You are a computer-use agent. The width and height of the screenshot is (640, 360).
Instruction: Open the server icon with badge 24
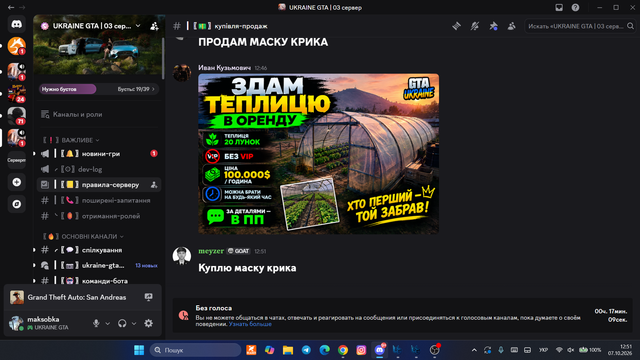[16, 93]
